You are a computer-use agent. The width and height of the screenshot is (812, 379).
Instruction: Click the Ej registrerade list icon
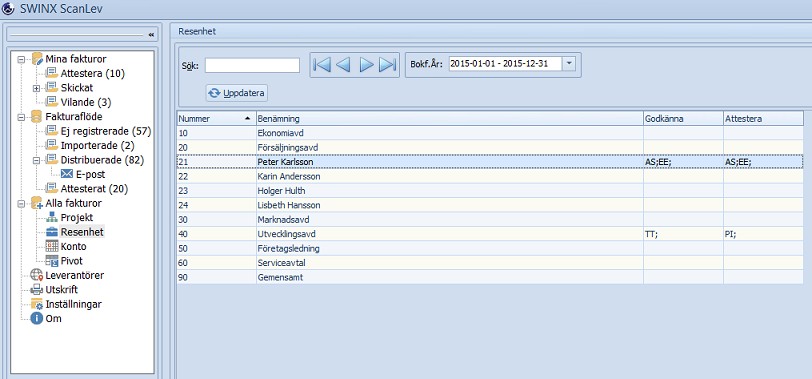[x=52, y=131]
